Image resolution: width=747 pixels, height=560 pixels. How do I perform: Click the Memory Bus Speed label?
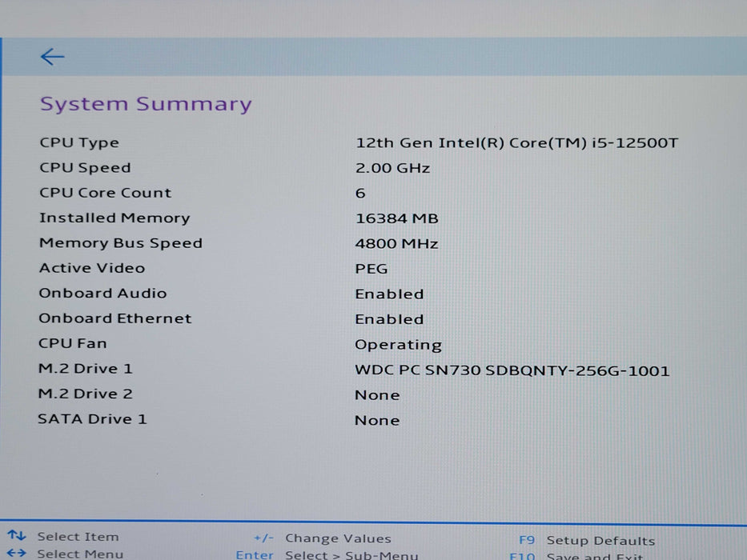121,243
